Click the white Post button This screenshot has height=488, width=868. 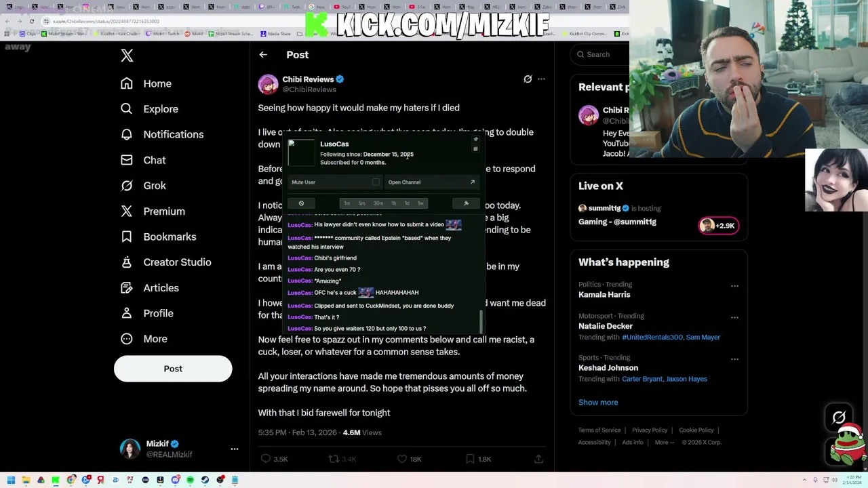173,369
